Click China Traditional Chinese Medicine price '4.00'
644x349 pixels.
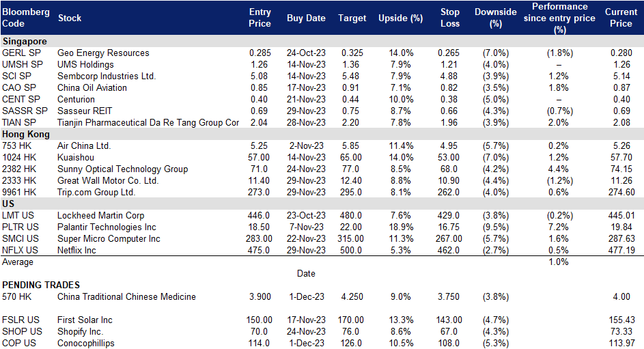(x=621, y=296)
